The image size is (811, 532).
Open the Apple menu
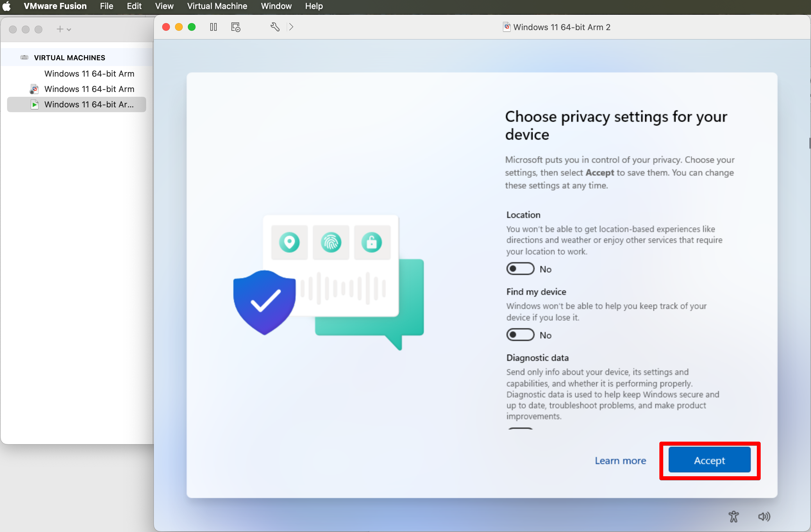coord(7,6)
